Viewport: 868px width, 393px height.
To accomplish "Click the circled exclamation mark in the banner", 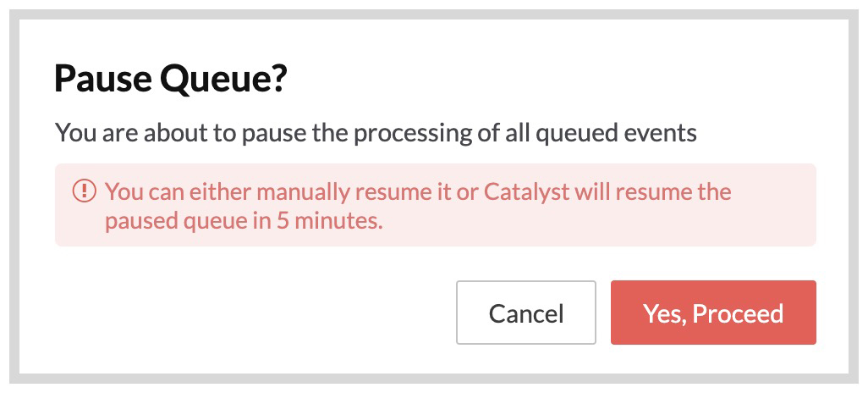I will (x=83, y=191).
